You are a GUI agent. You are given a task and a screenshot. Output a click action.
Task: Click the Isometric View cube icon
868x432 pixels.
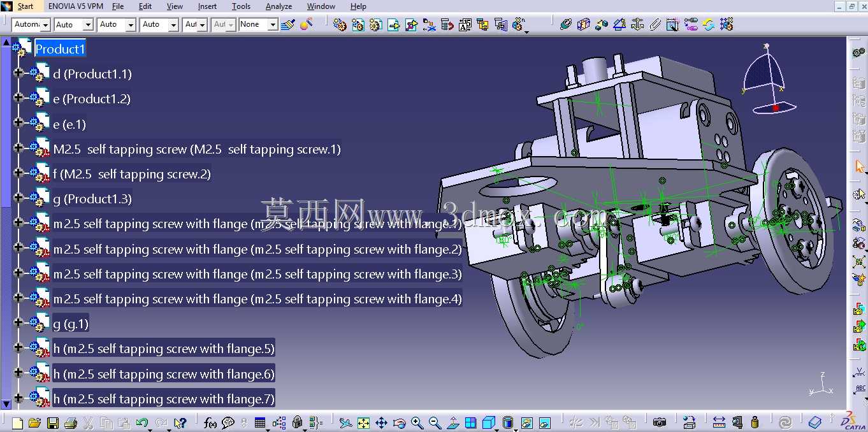489,422
